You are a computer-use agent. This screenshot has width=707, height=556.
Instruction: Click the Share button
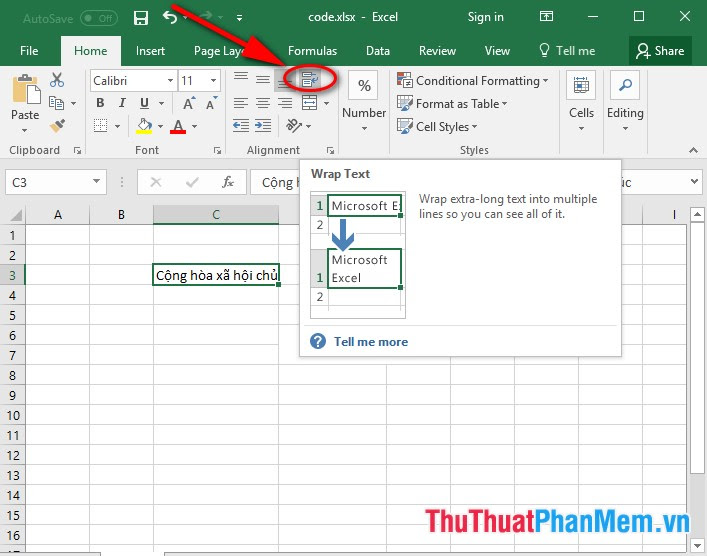[x=660, y=51]
